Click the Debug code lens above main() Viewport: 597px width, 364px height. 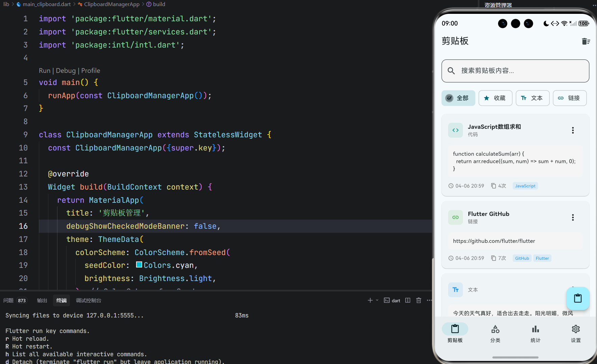point(66,71)
